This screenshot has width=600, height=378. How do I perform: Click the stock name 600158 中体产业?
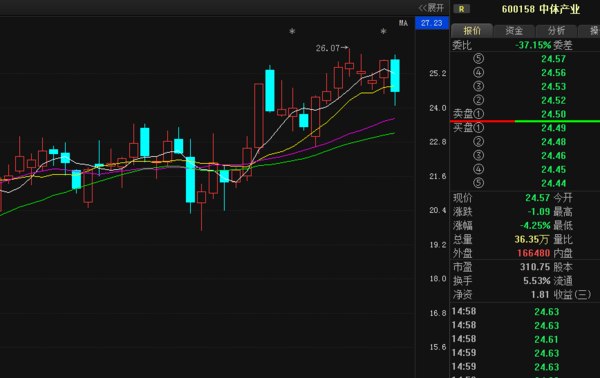[x=541, y=9]
